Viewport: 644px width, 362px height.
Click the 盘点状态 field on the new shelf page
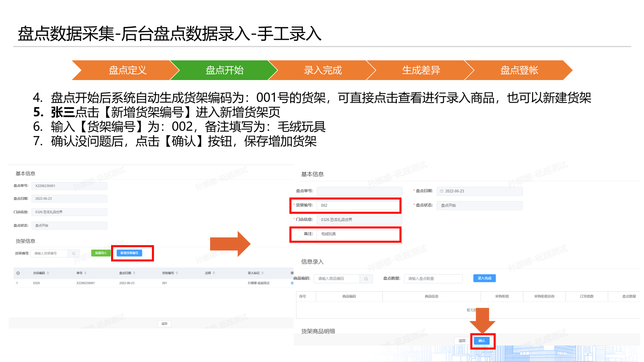click(x=480, y=206)
